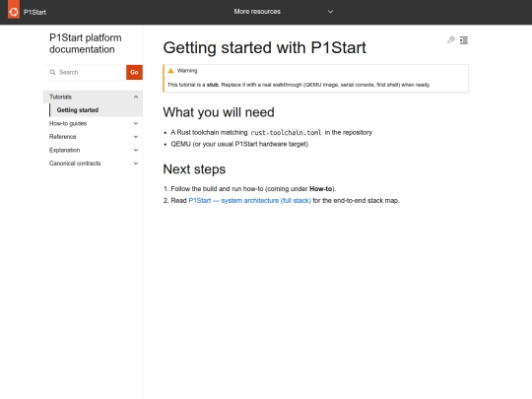Viewport: 532px width, 399px height.
Task: Click the tutorial is a stub notice text
Action: click(299, 85)
